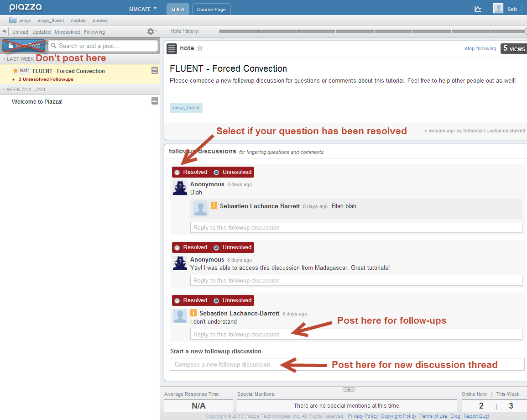This screenshot has height=420, width=527.
Task: Click the avatar on the 'I don't understand' post
Action: point(180,316)
